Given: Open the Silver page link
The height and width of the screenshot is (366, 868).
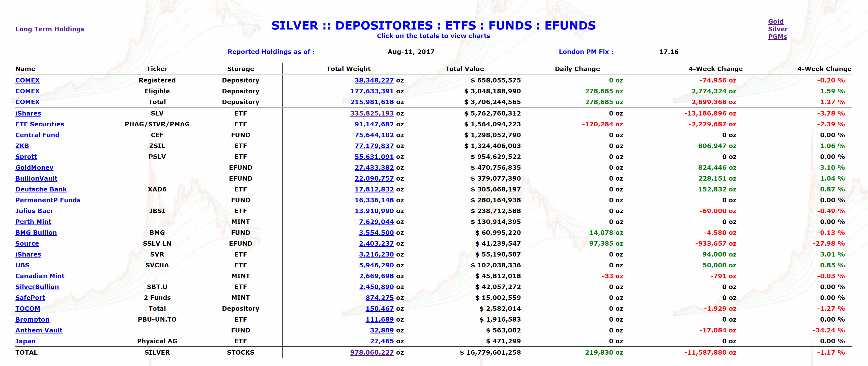Looking at the screenshot, I should [778, 29].
